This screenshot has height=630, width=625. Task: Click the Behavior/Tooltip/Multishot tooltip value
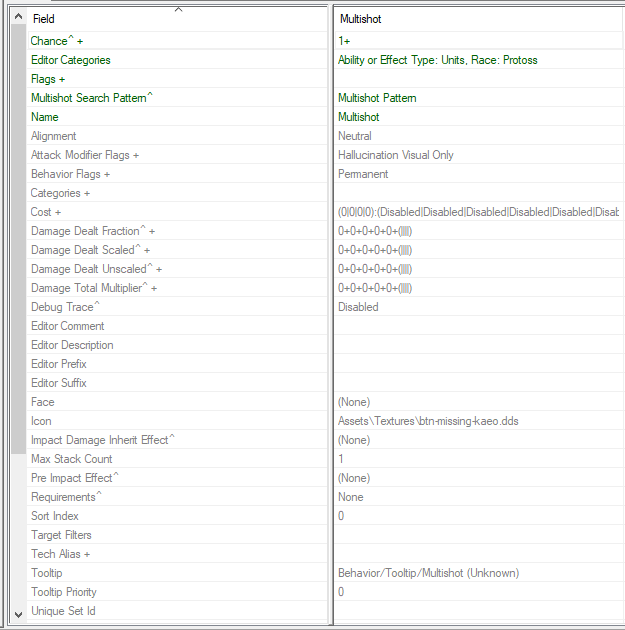click(428, 573)
